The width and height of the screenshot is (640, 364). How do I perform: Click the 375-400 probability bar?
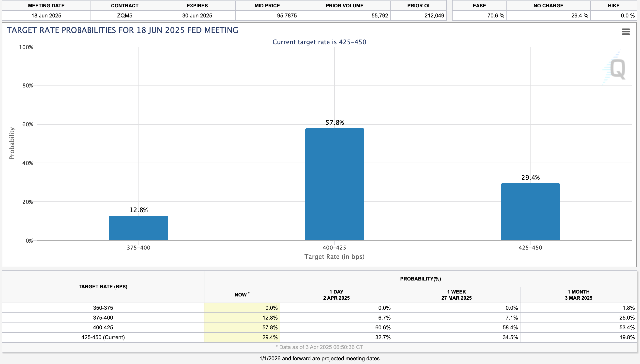click(x=138, y=228)
